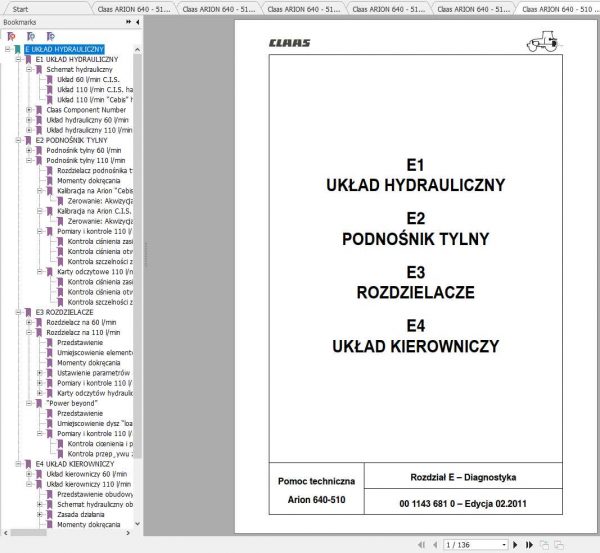This screenshot has width=600, height=553.
Task: Click the bookmarks horizontal scrollbar right arrow
Action: point(128,533)
